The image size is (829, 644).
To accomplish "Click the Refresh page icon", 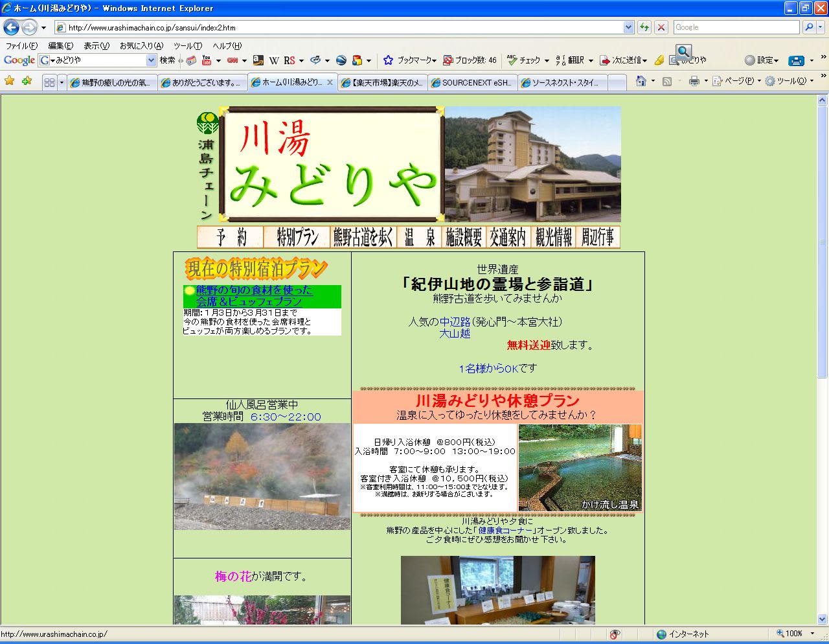I will click(644, 27).
